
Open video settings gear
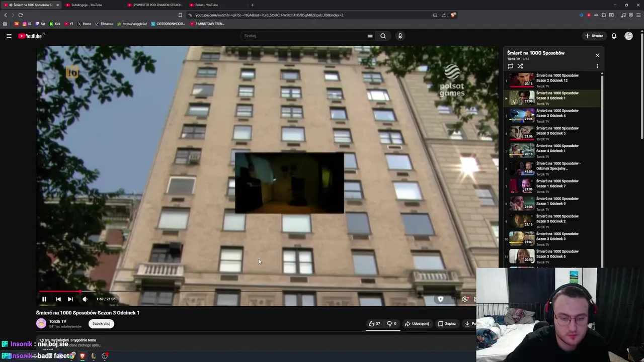465,299
